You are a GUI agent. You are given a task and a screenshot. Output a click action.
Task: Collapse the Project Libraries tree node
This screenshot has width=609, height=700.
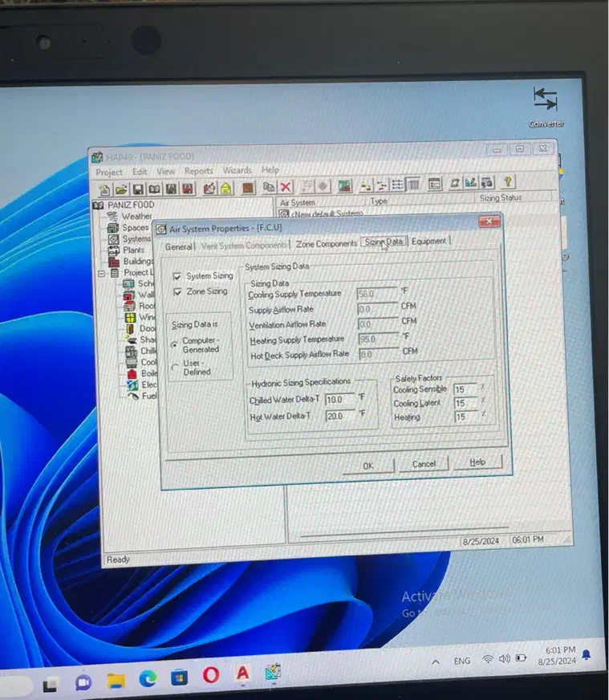102,273
